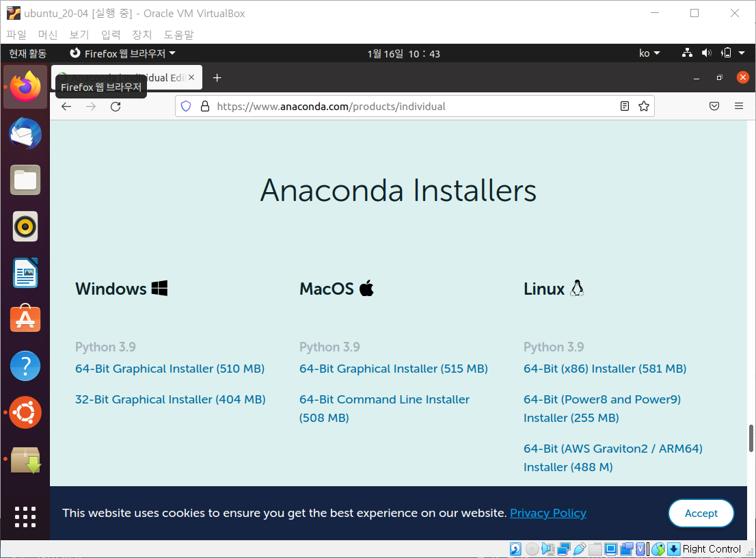Image resolution: width=756 pixels, height=558 pixels.
Task: Launch LibreOffice Writer from the dock
Action: coord(25,273)
